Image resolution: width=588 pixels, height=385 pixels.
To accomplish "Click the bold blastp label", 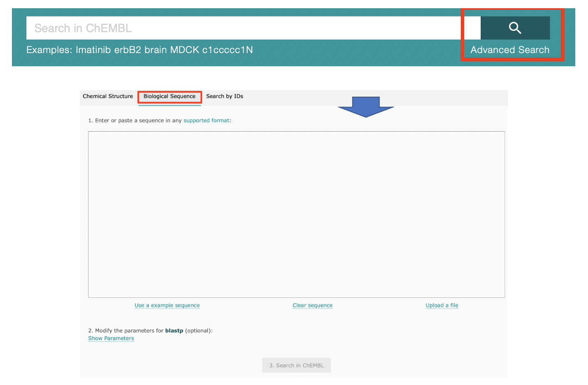I will coord(174,331).
